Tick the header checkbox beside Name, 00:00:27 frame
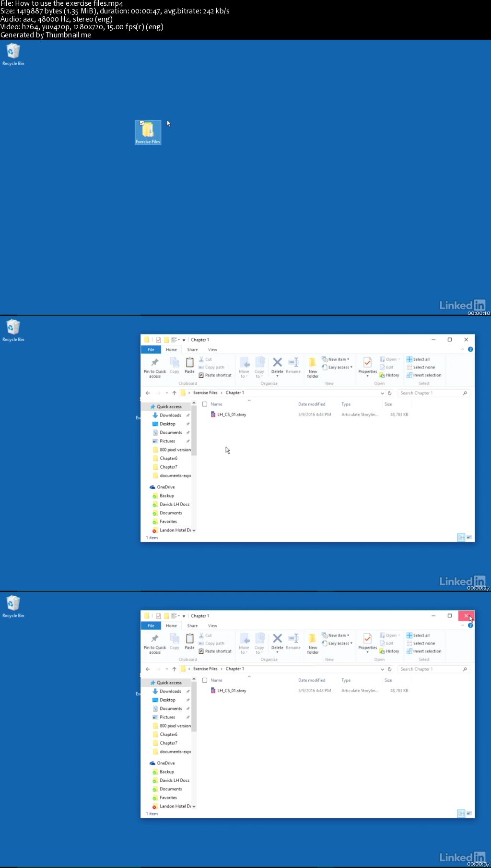The width and height of the screenshot is (491, 868). pos(205,404)
